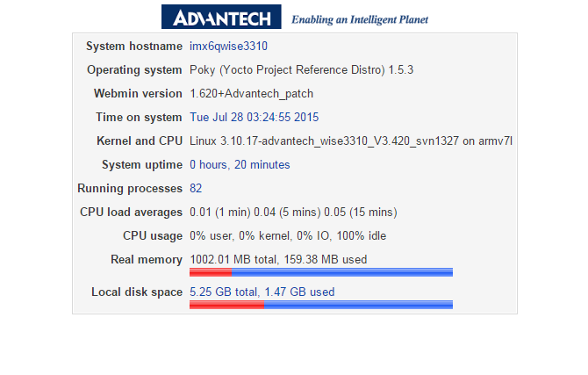588x375 pixels.
Task: Click the "System hostname" label
Action: [134, 46]
